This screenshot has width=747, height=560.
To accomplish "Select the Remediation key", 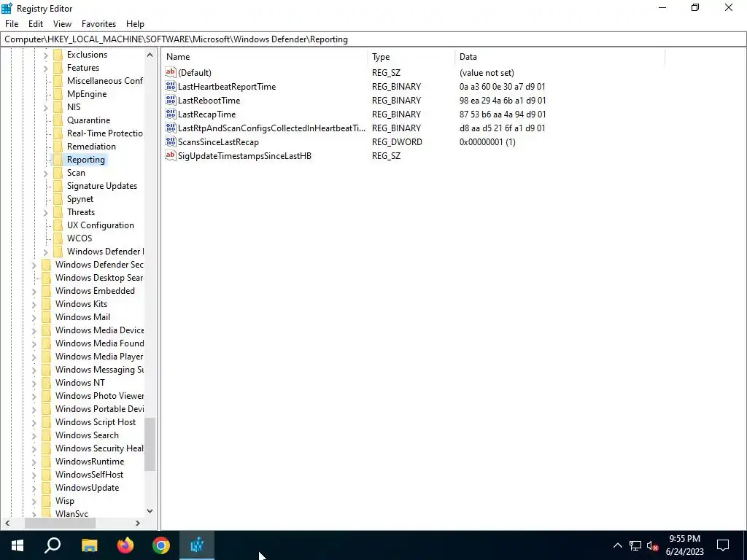I will pyautogui.click(x=91, y=146).
